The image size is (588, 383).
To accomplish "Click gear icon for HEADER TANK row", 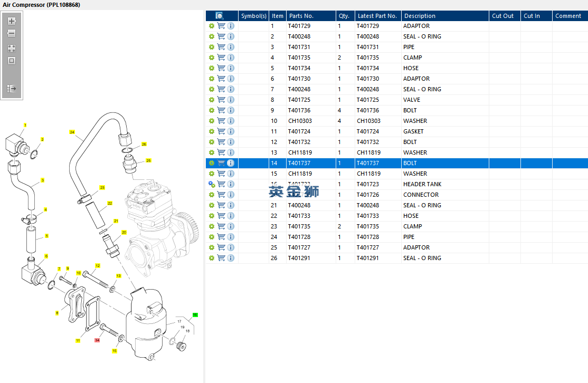I will coord(212,184).
